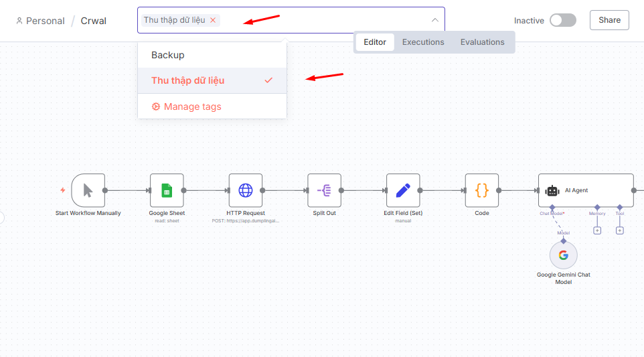This screenshot has width=644, height=357.
Task: Open Manage tags
Action: [x=212, y=106]
